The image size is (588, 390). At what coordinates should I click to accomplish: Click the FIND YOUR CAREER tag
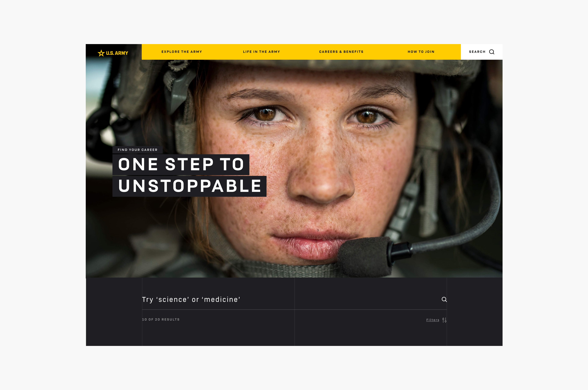pos(138,150)
